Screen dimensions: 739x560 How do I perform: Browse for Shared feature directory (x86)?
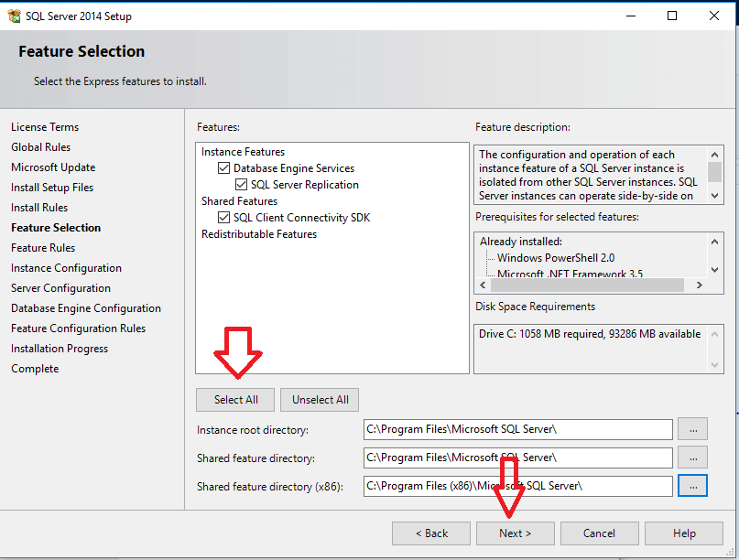click(x=693, y=486)
